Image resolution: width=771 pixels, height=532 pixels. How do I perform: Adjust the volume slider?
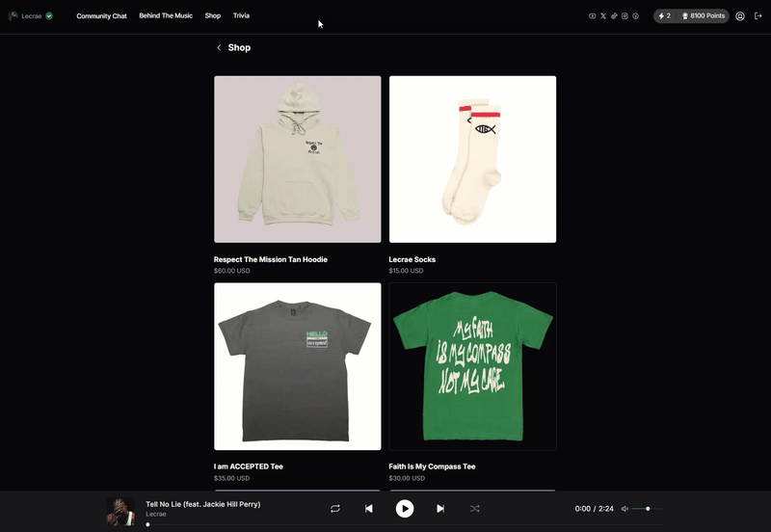click(x=647, y=509)
